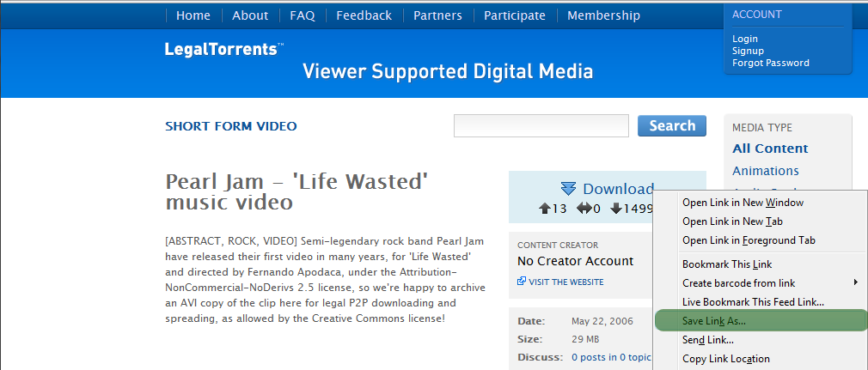Viewport: 868px width, 370px height.
Task: Focus the search text field
Action: [x=541, y=126]
